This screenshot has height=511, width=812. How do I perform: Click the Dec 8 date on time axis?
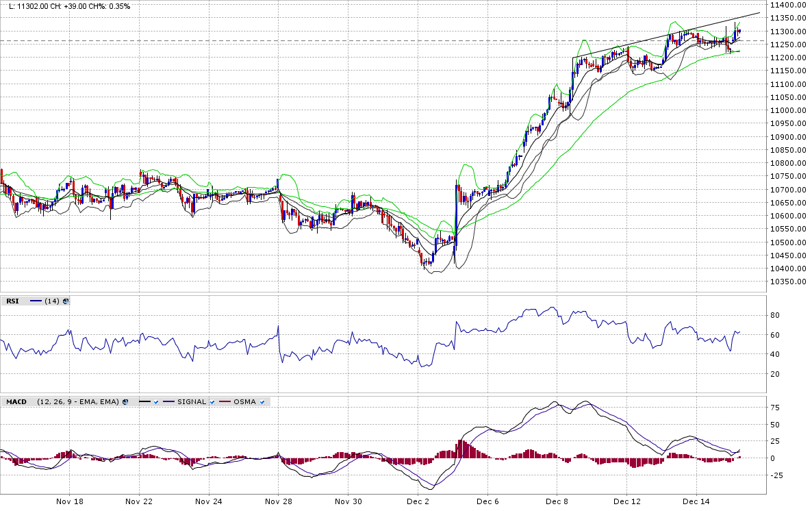[557, 501]
